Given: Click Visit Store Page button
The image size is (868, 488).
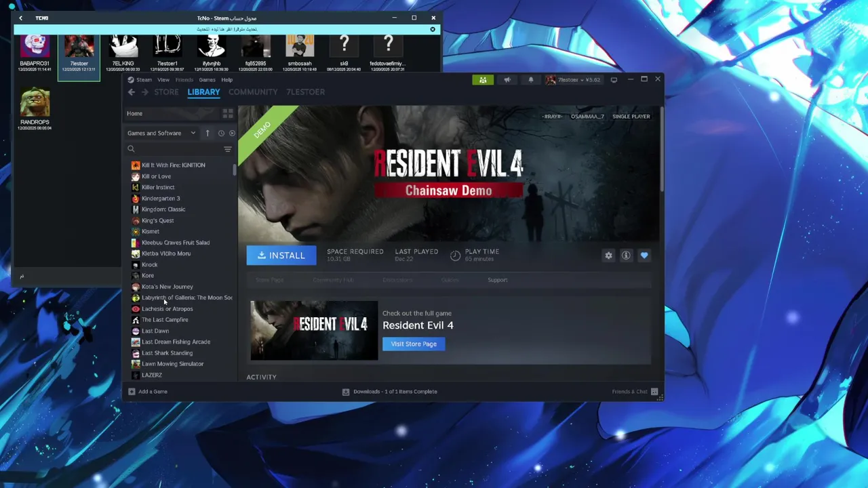Looking at the screenshot, I should [x=414, y=344].
